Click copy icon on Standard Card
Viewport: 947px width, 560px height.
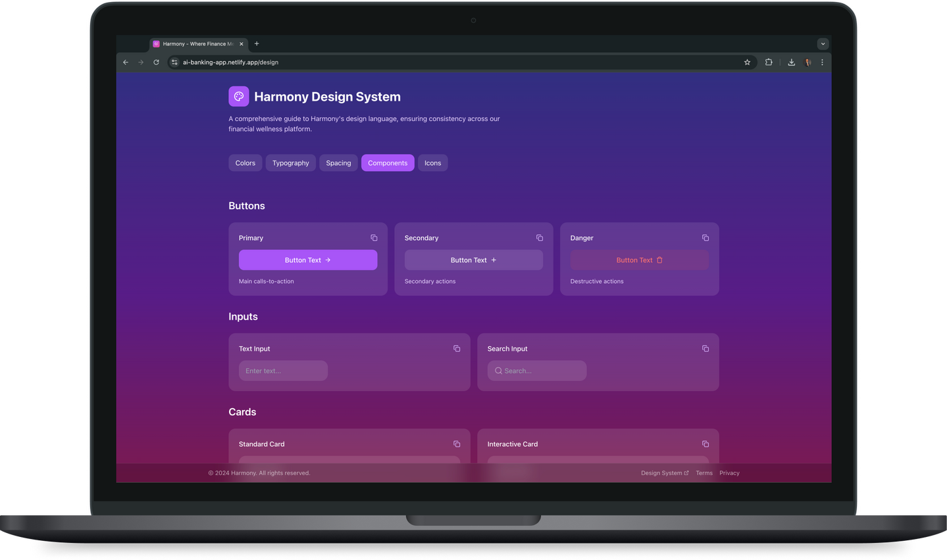(x=457, y=444)
